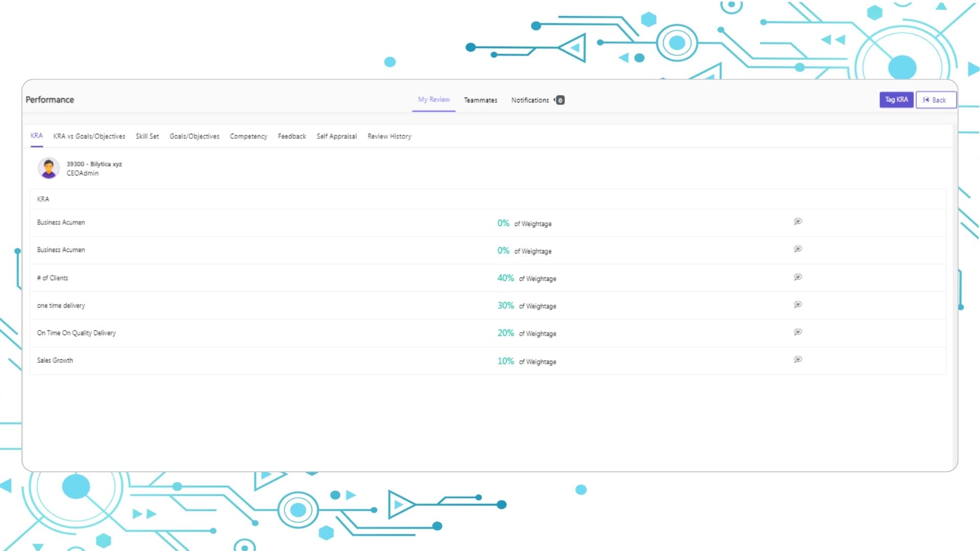Click the user avatar of Bilytica xyz
This screenshot has width=980, height=551.
click(48, 168)
